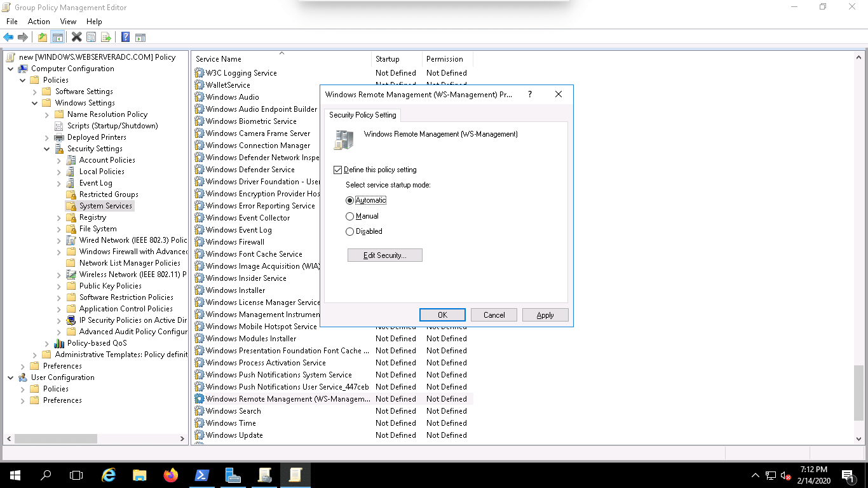
Task: Click the Delete (X) toolbar icon
Action: point(77,37)
